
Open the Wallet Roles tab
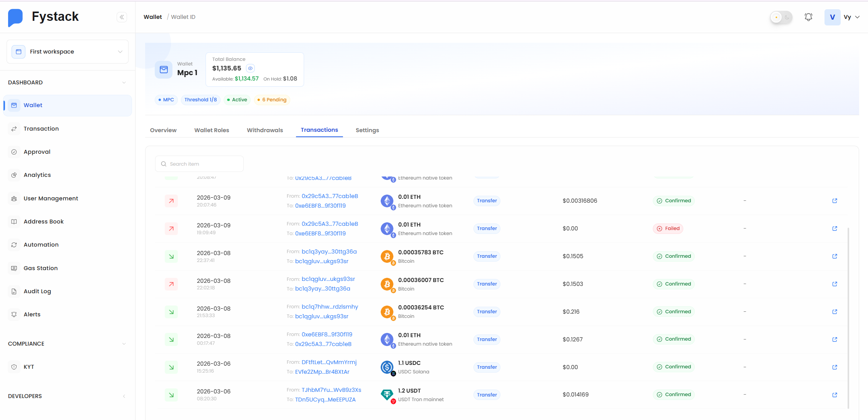(211, 130)
